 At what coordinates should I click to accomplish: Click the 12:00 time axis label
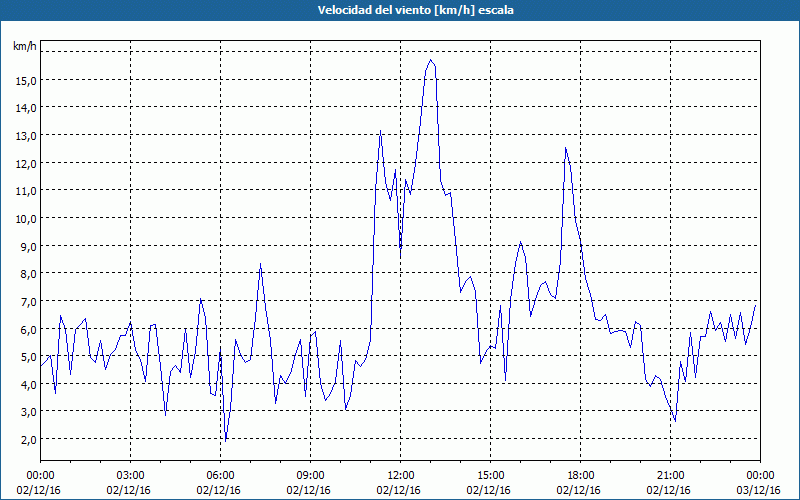click(401, 476)
